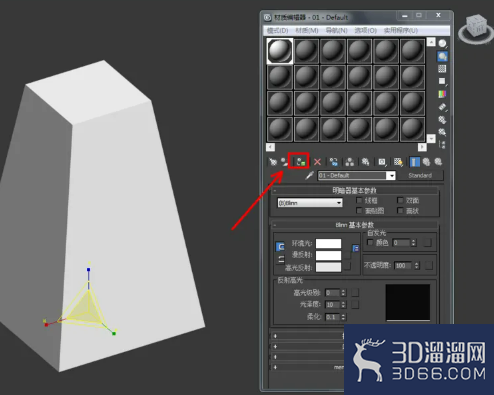This screenshot has width=494, height=395.
Task: Toggle the ambient-diffuse map lock button
Action: pos(356,248)
